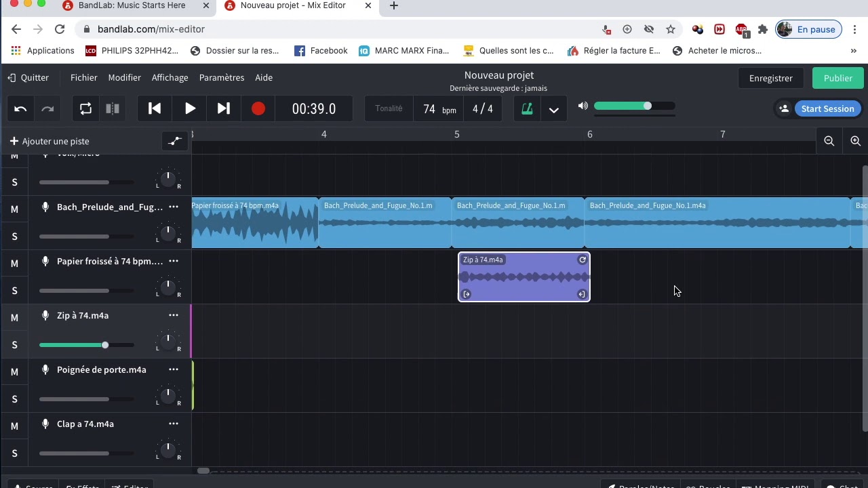Open the Aide menu
The width and height of the screenshot is (868, 488).
click(x=264, y=77)
